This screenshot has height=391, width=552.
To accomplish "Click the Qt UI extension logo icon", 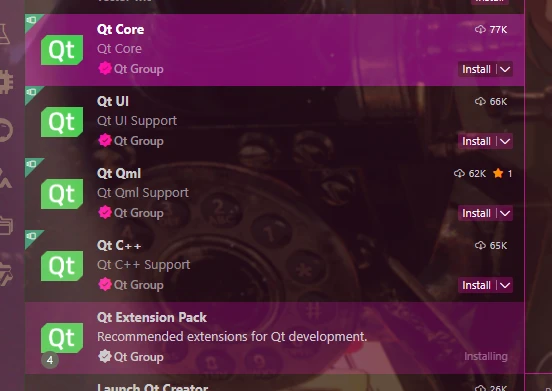I will coord(62,122).
